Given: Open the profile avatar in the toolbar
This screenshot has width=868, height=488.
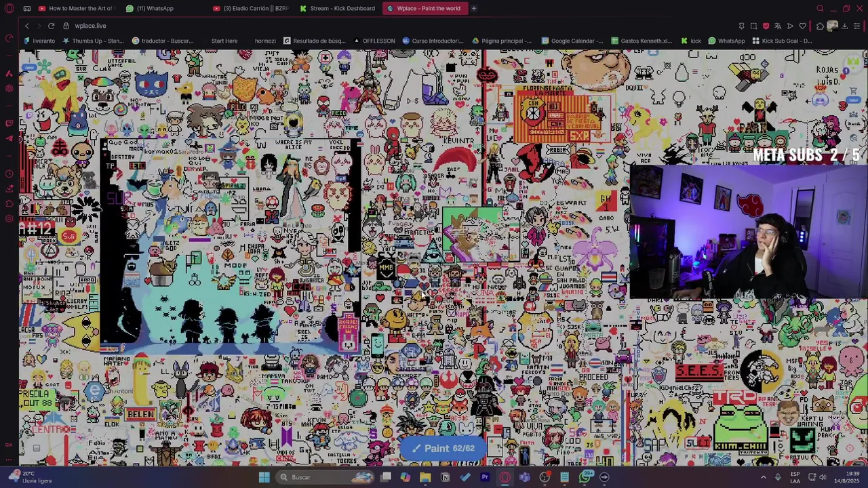Looking at the screenshot, I should click(x=832, y=26).
